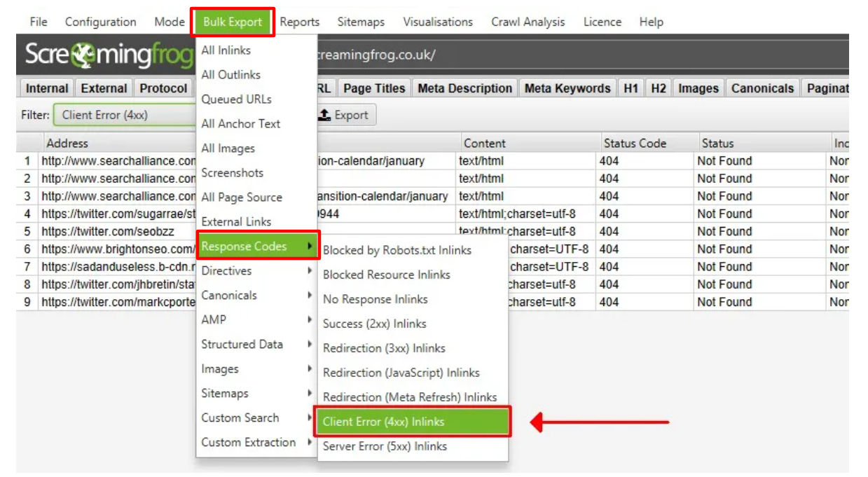
Task: Select row 6 brightonseo.com address
Action: pyautogui.click(x=118, y=249)
